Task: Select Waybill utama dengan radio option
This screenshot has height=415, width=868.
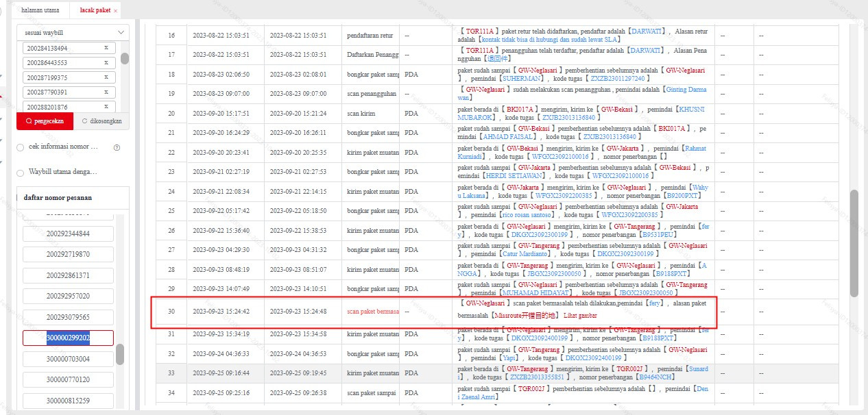Action: (20, 172)
